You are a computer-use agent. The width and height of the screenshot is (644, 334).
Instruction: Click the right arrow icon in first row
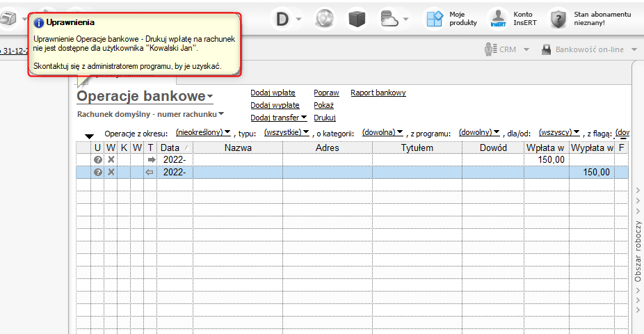pyautogui.click(x=151, y=160)
